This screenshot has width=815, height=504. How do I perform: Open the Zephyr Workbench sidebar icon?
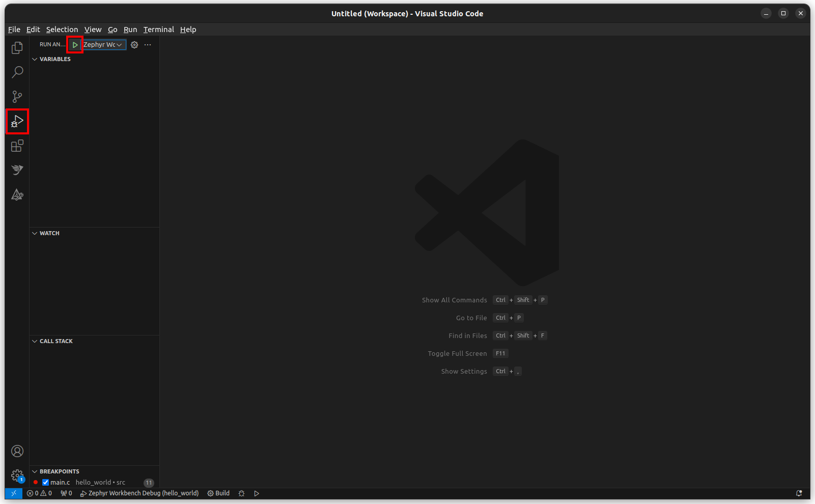17,170
